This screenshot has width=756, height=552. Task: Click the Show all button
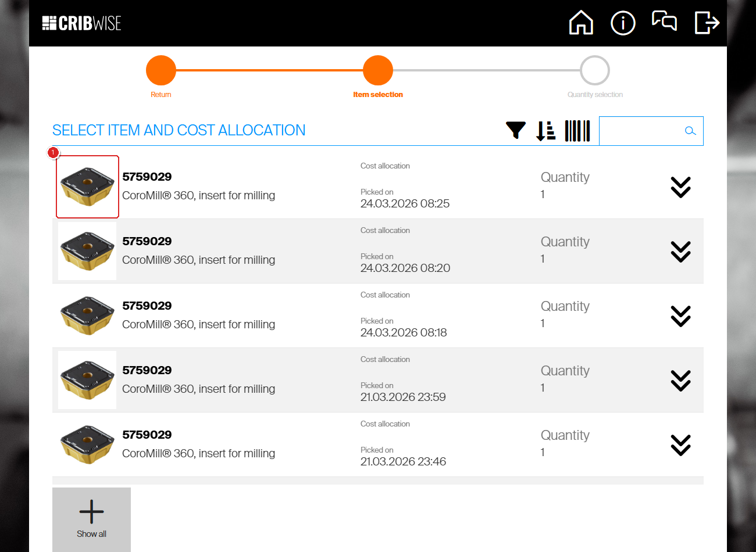[91, 519]
